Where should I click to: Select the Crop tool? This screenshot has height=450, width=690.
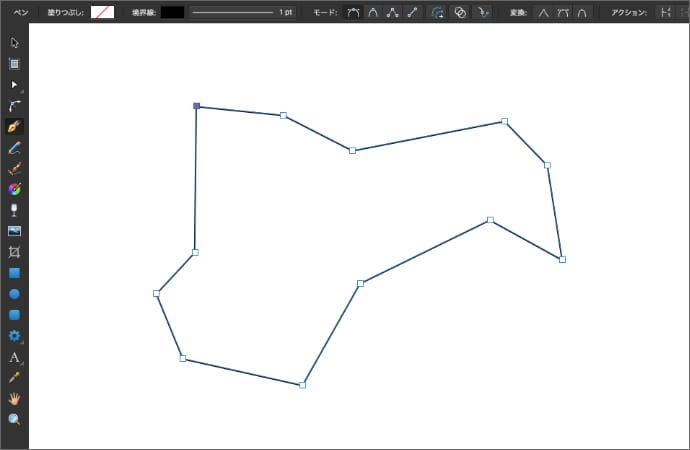click(14, 252)
